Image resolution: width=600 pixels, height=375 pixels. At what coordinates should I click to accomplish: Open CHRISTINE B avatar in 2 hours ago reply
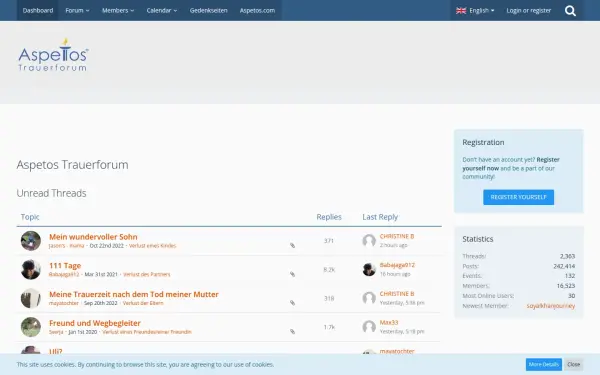tap(369, 241)
